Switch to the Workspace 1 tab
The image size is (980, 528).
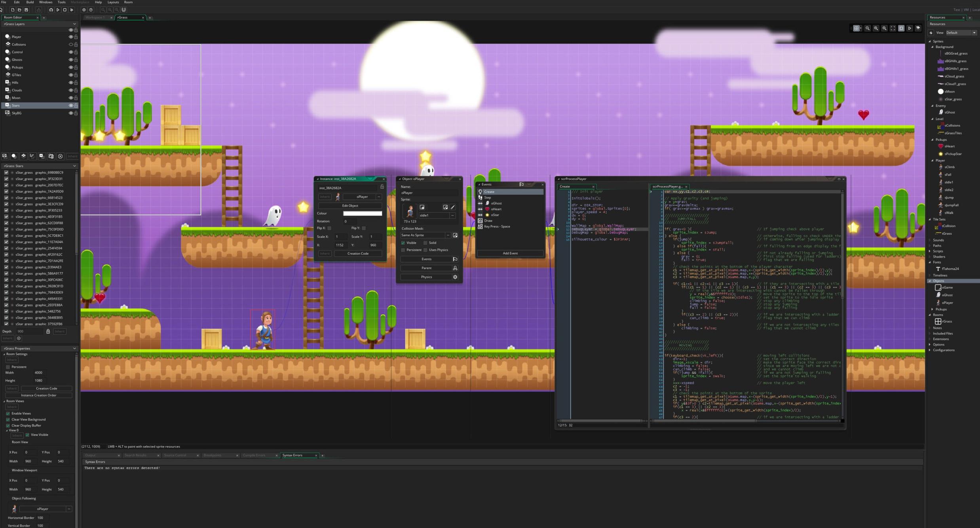tap(95, 17)
